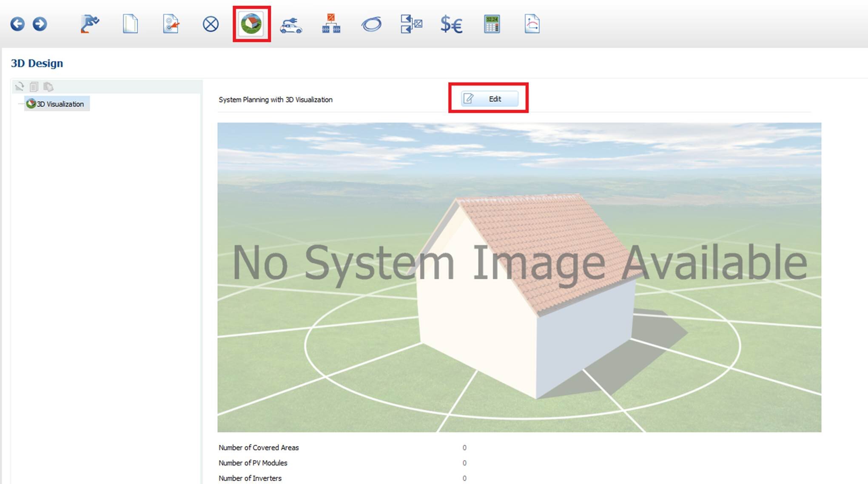This screenshot has width=868, height=484.
Task: Click the house preview image
Action: click(x=519, y=277)
